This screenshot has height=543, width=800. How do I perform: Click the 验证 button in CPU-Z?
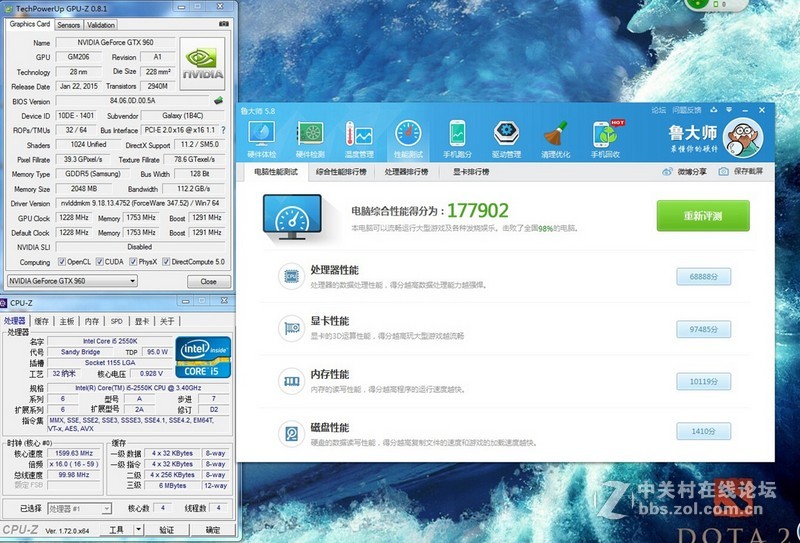click(167, 529)
